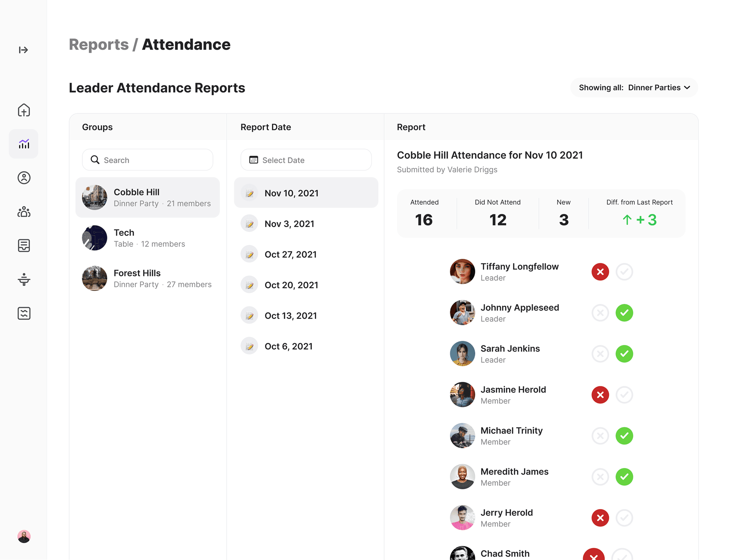Click Jerry Herold's red absent button
The height and width of the screenshot is (560, 747).
pos(600,518)
